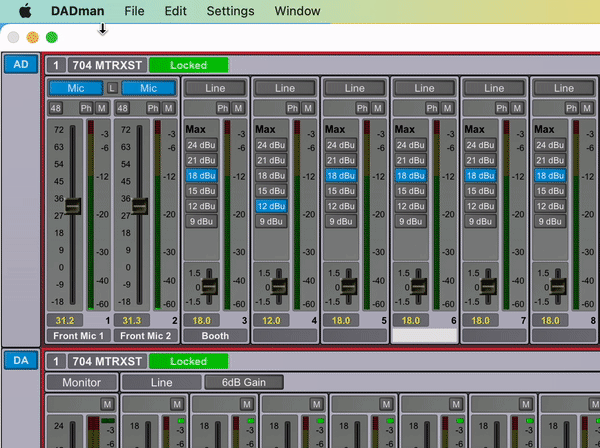The width and height of the screenshot is (600, 448).
Task: Click the 31.2 gain value on channel 1
Action: (65, 321)
